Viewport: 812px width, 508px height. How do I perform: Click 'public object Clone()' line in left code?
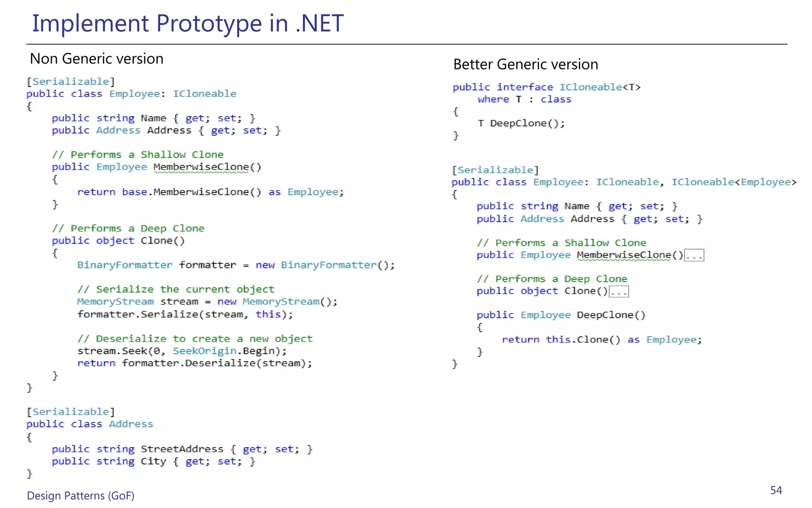tap(118, 241)
